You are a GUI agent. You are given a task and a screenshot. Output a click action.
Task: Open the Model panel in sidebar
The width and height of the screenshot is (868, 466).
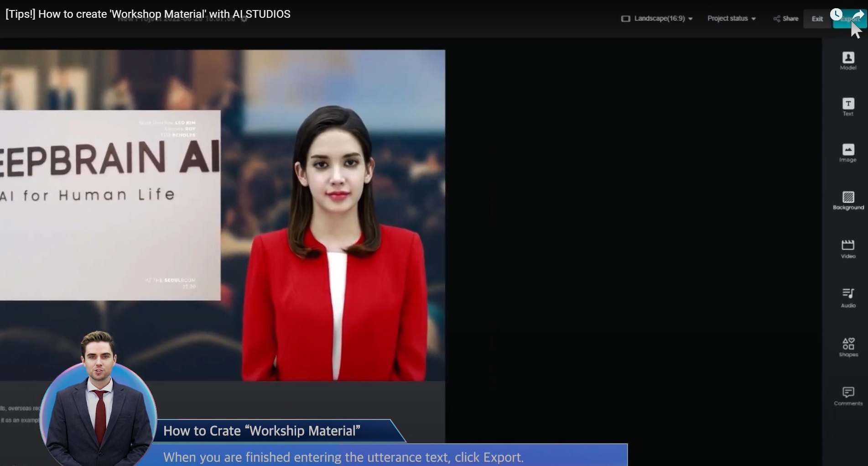pyautogui.click(x=848, y=61)
